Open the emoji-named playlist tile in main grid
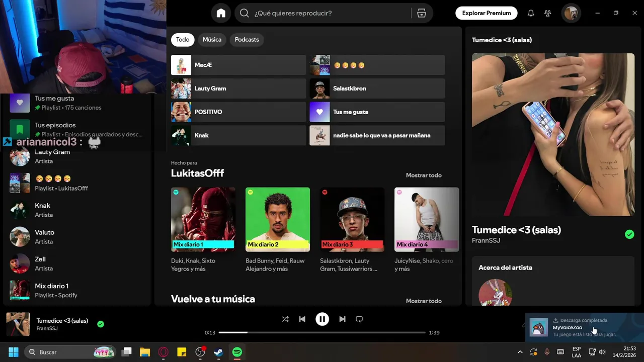Viewport: 644px width, 362px height. [377, 65]
